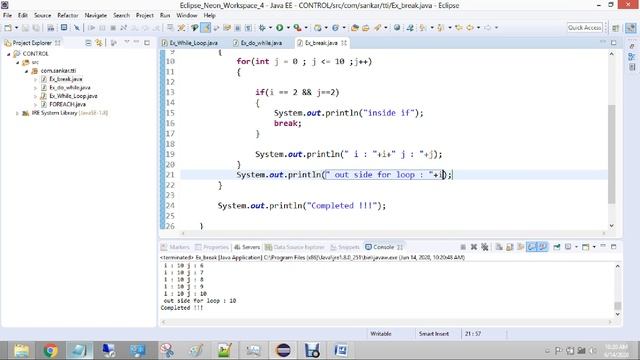Click Remove Launch X in Console toolbar
This screenshot has width=640, height=360.
click(473, 247)
